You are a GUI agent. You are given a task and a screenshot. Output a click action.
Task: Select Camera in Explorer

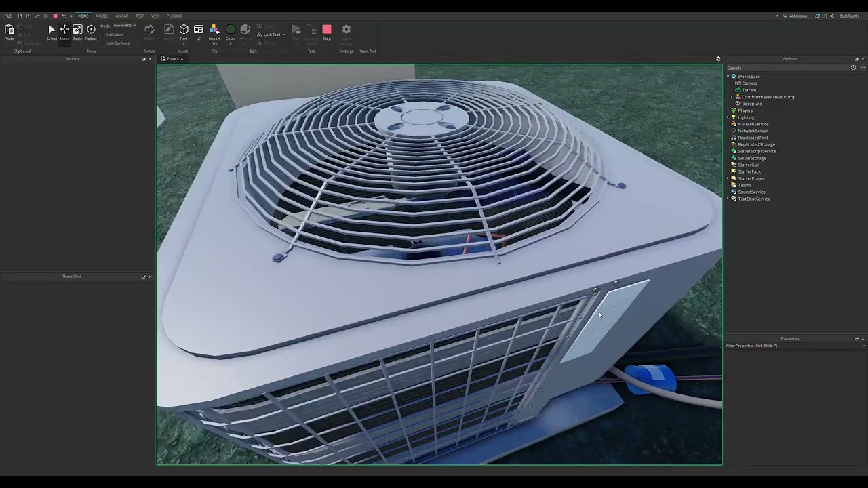tap(750, 83)
